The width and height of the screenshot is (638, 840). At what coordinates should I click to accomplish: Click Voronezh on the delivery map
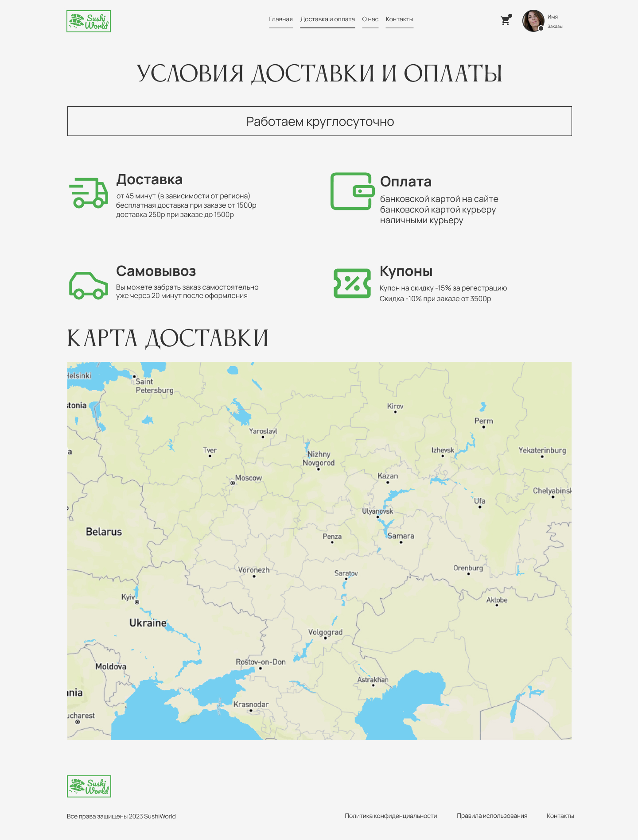click(x=254, y=571)
